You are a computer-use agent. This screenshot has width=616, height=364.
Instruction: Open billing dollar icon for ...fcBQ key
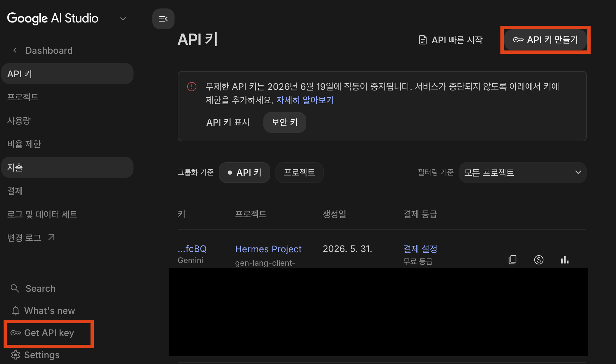tap(539, 259)
